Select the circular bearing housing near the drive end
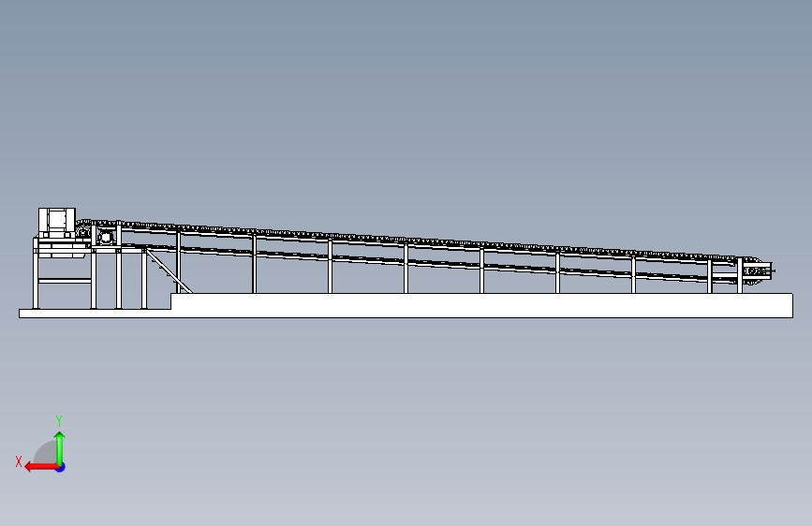This screenshot has height=526, width=812. click(x=106, y=237)
